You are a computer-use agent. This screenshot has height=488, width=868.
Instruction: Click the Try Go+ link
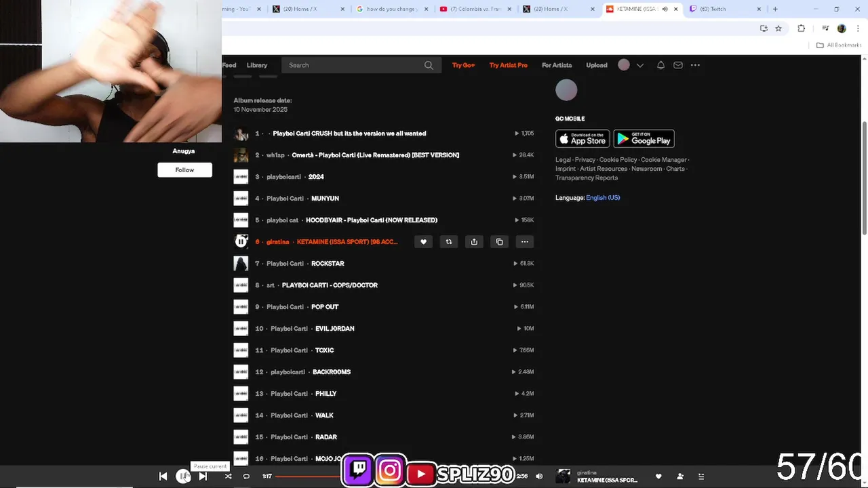click(463, 65)
